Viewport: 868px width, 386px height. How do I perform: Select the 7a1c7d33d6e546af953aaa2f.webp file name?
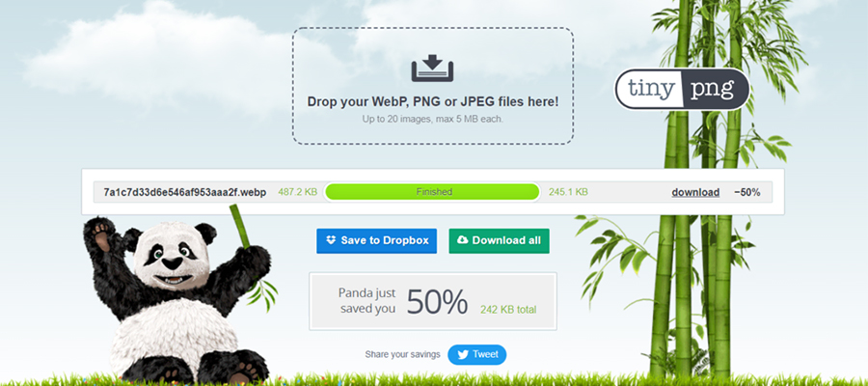tap(185, 192)
